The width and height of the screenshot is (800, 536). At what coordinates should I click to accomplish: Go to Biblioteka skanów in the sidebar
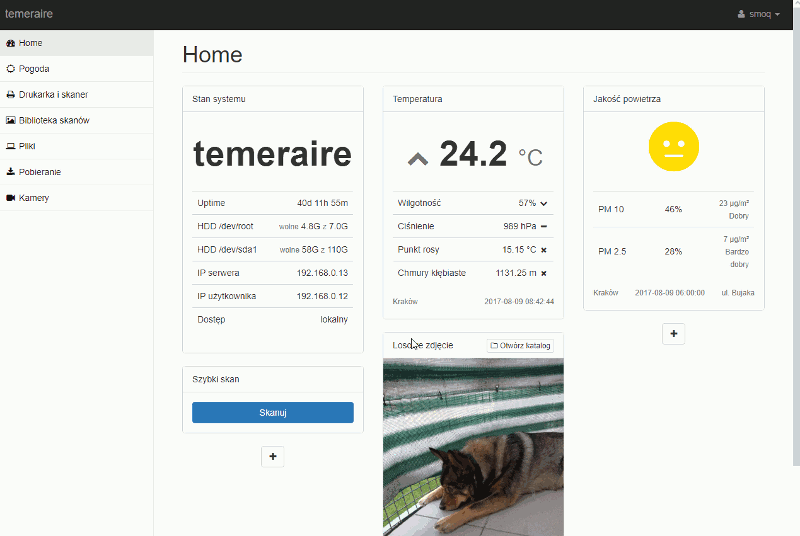click(x=54, y=120)
